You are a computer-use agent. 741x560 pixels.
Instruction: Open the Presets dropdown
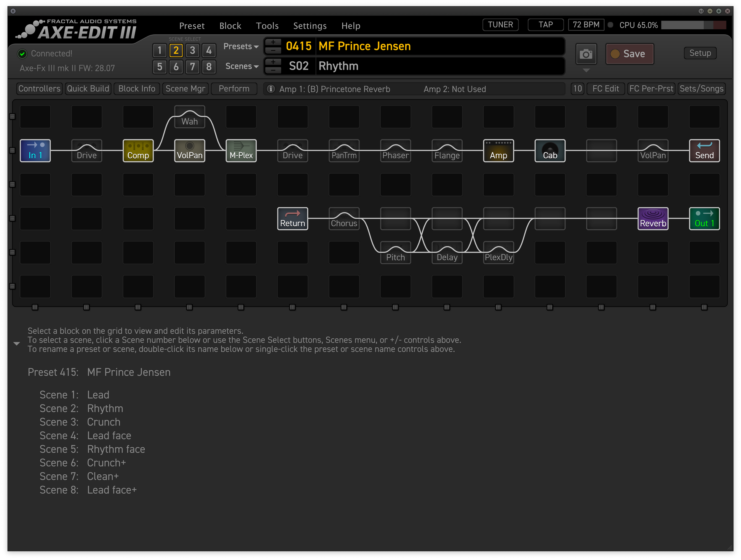pyautogui.click(x=241, y=46)
